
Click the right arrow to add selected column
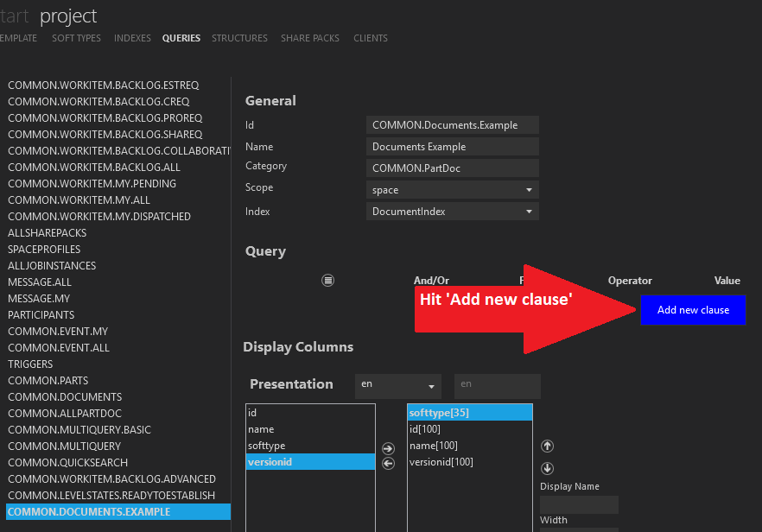[388, 447]
